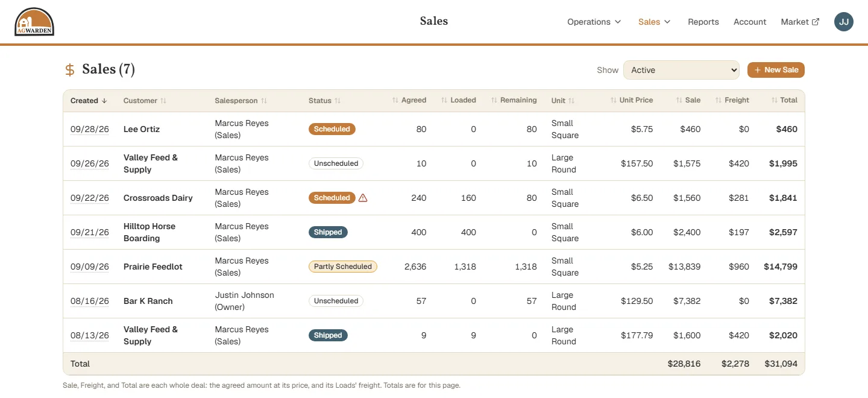This screenshot has width=868, height=398.
Task: Open Valley Feed & Supply sale dated 09/26/26
Action: point(151,163)
